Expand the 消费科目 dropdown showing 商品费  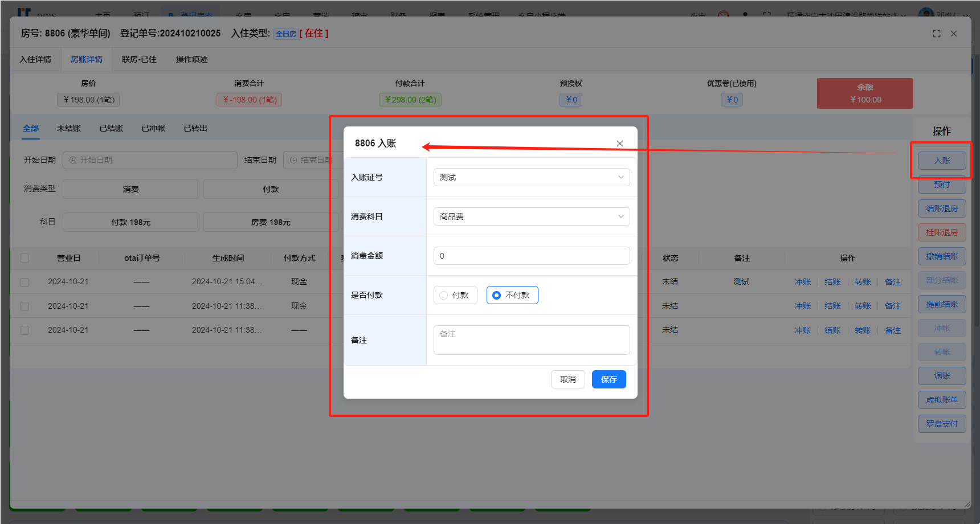524,216
